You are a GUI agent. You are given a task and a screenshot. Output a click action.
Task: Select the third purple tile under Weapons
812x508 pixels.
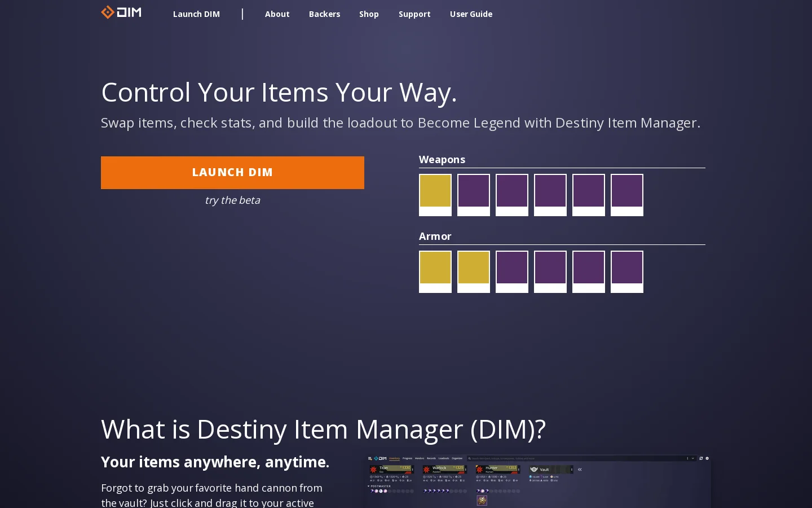550,195
